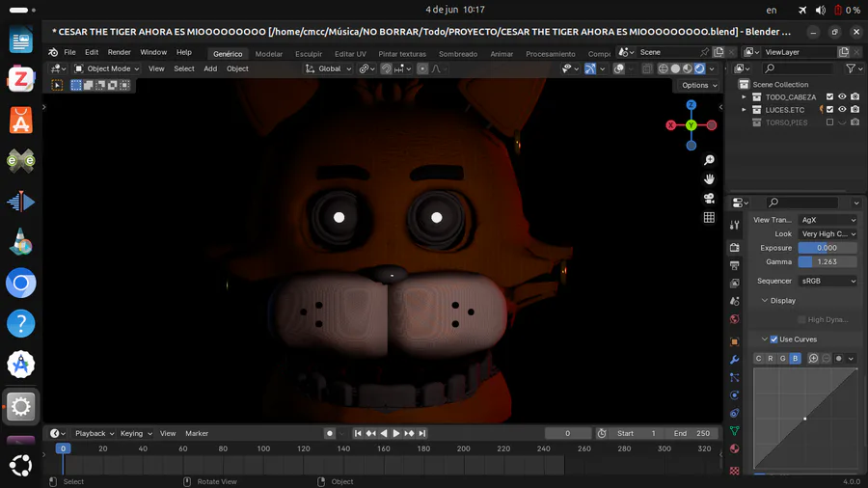Image resolution: width=868 pixels, height=488 pixels.
Task: Switch to the Modelar workspace tab
Action: click(x=269, y=54)
